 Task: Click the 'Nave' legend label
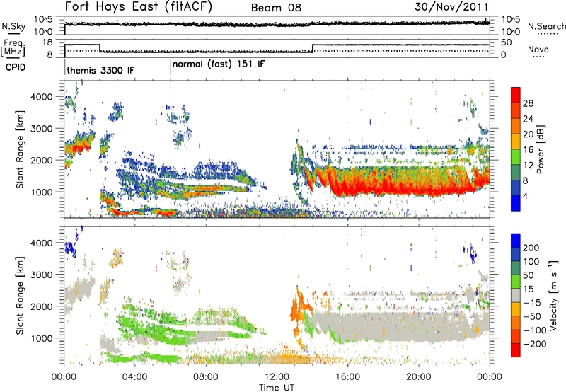538,49
